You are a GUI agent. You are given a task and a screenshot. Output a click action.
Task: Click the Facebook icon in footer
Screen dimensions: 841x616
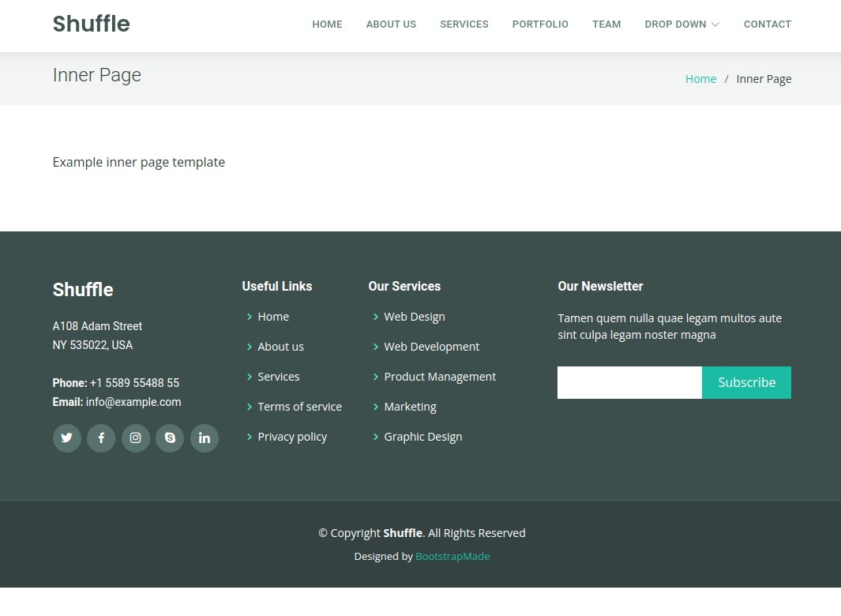[101, 438]
